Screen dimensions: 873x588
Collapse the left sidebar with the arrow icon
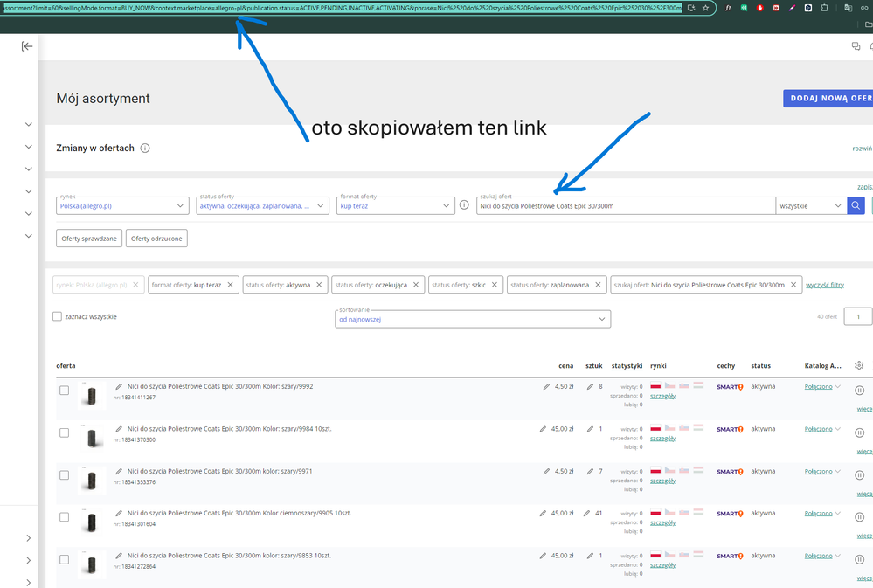pos(27,46)
